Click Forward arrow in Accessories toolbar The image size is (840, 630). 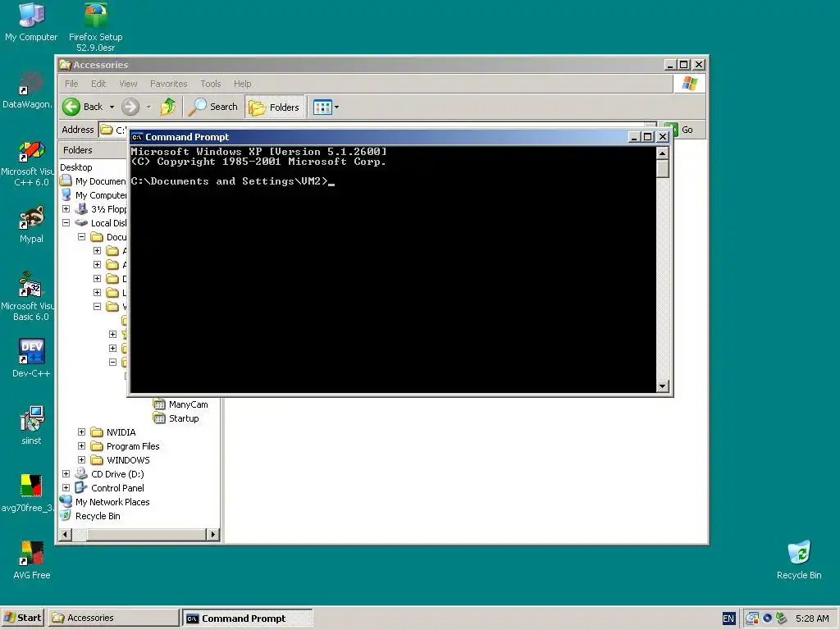click(130, 107)
